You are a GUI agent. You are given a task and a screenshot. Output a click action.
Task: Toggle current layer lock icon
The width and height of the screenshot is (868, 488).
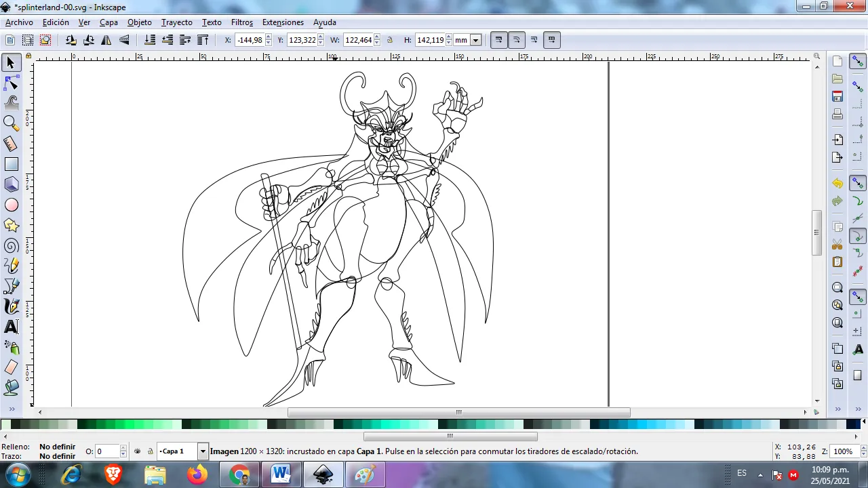click(150, 451)
